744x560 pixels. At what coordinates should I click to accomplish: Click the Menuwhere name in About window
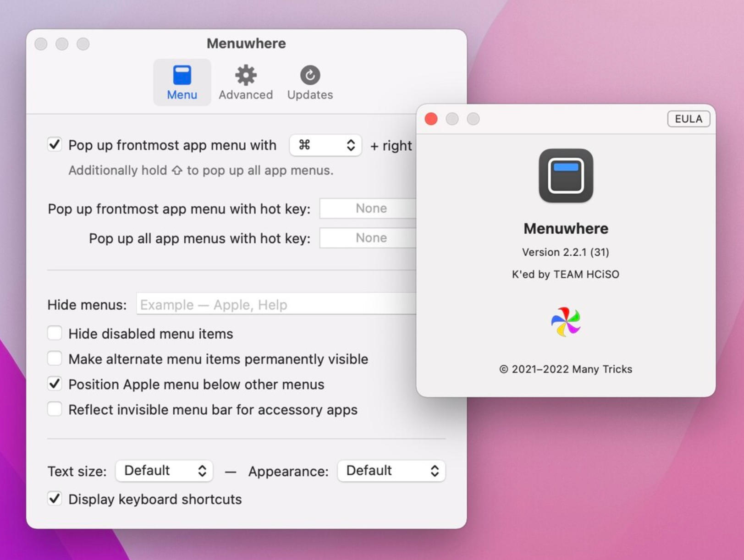click(x=566, y=228)
